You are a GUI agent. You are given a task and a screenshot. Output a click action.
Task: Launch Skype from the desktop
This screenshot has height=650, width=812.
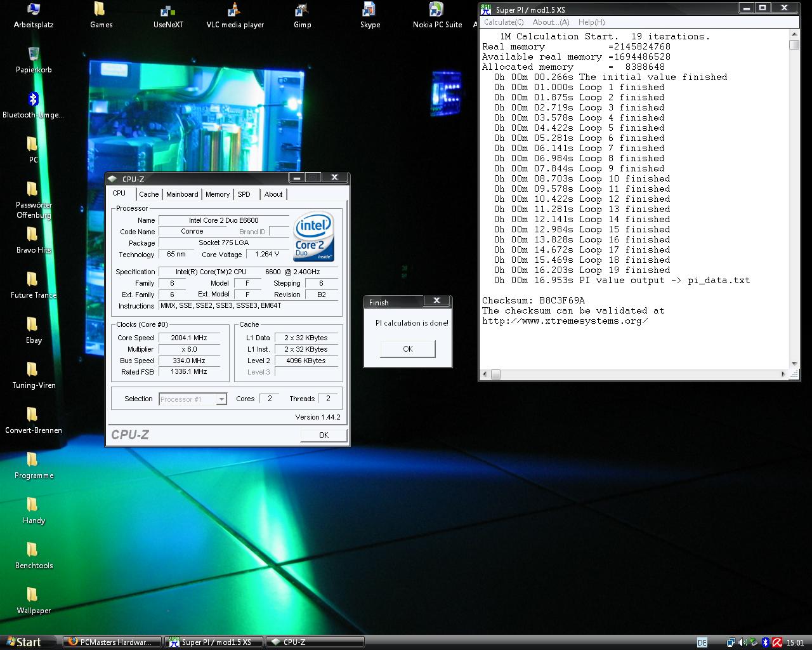coord(370,10)
